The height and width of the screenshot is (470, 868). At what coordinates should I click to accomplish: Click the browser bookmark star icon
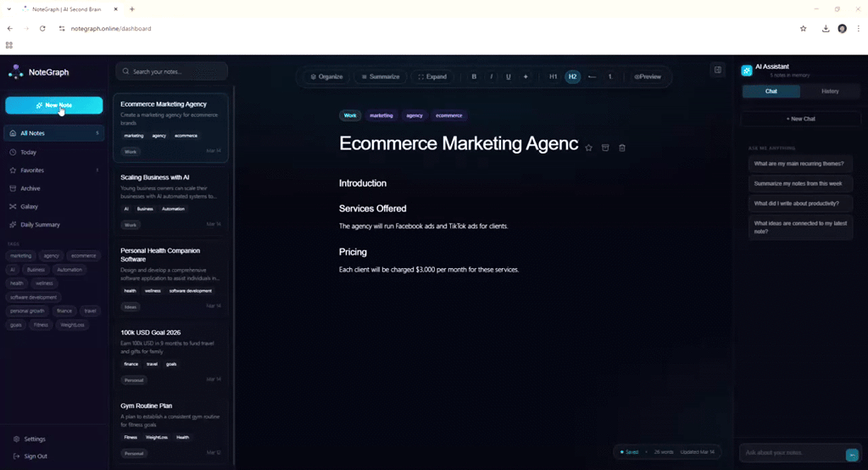pos(804,28)
